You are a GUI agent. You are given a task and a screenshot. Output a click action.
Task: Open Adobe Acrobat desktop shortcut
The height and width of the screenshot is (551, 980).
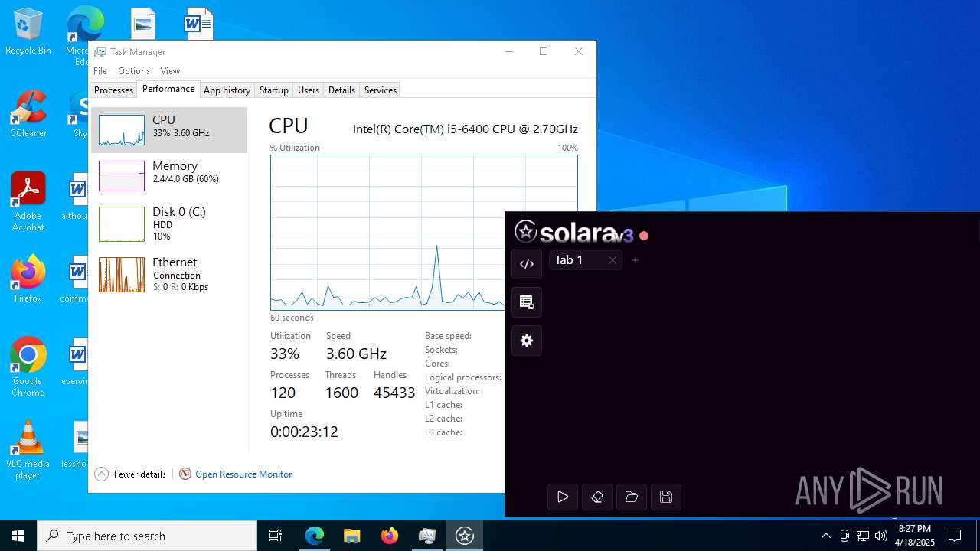28,202
